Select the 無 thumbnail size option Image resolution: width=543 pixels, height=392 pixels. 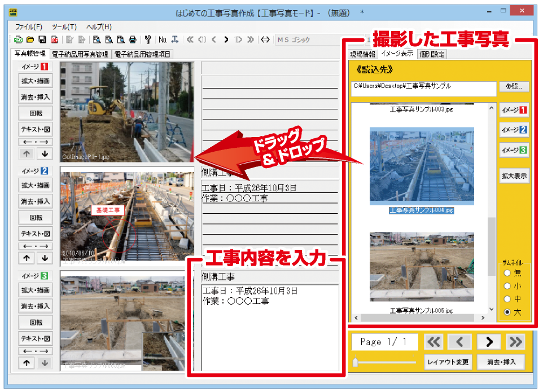tap(507, 273)
